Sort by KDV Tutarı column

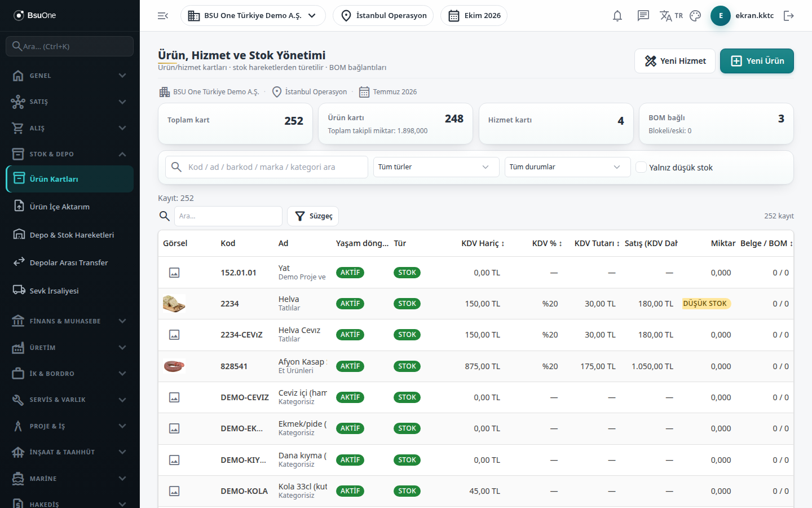[x=597, y=243]
